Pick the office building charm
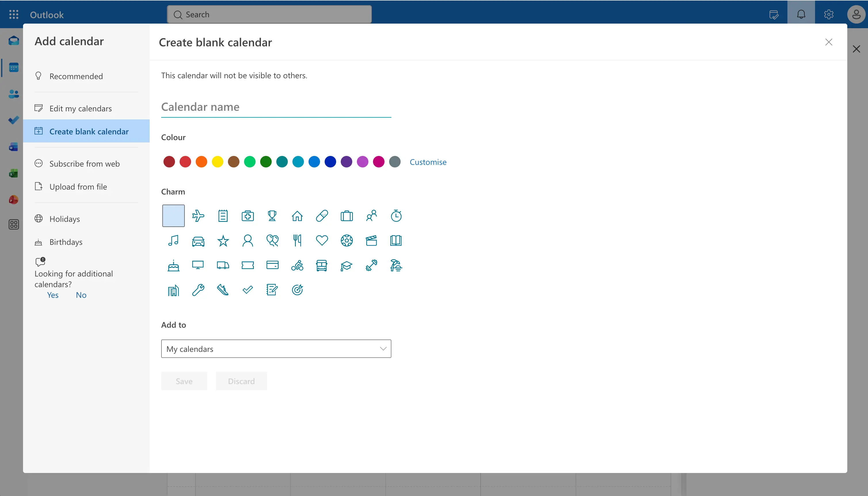This screenshot has width=868, height=496. (173, 290)
